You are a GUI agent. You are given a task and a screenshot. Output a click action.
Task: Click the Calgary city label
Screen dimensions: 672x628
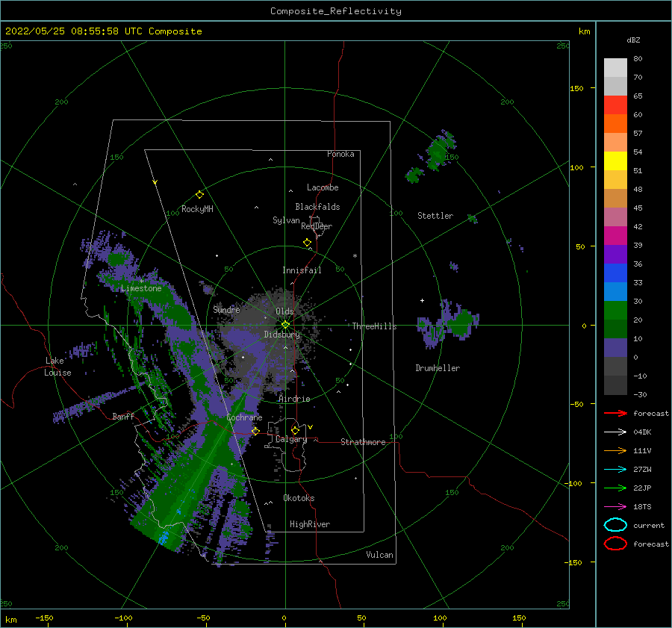291,439
